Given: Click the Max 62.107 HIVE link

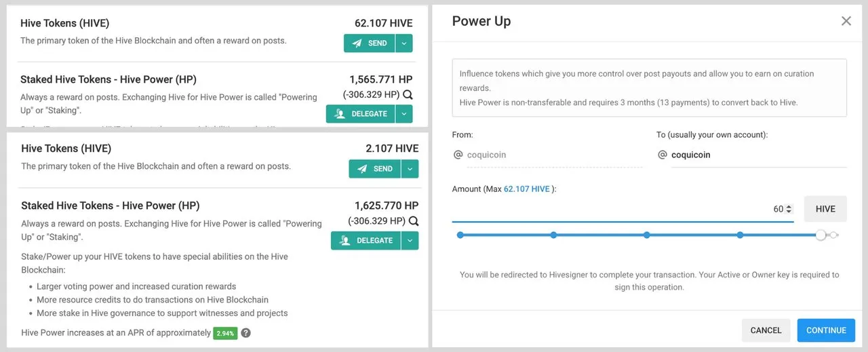Looking at the screenshot, I should coord(527,189).
